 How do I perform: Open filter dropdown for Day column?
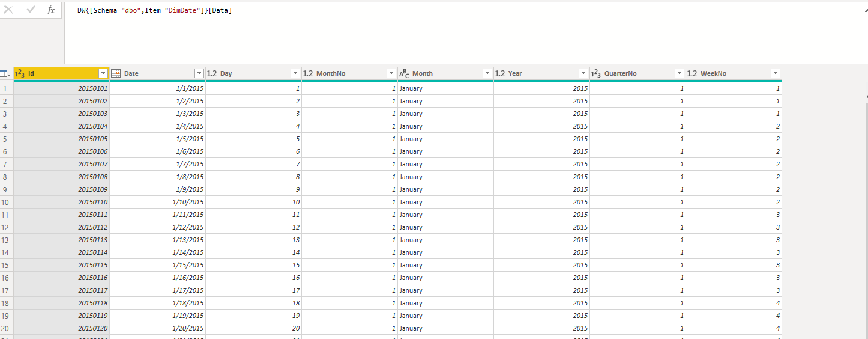[295, 73]
